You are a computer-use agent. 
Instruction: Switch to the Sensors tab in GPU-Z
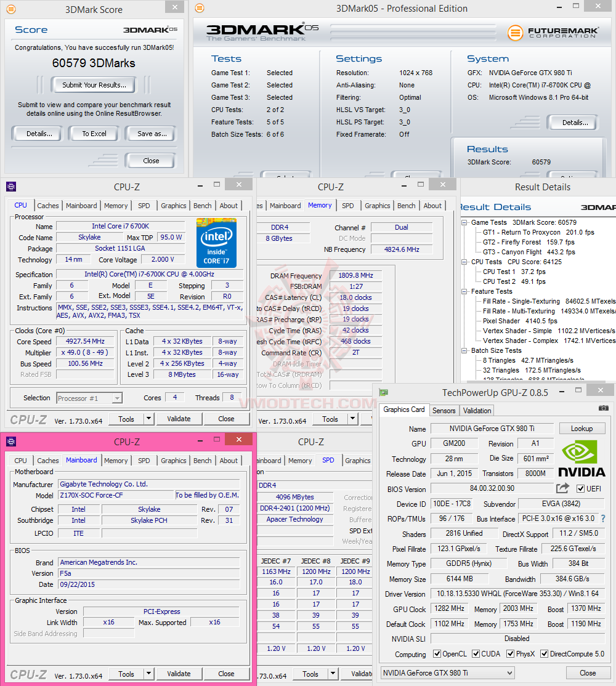444,410
